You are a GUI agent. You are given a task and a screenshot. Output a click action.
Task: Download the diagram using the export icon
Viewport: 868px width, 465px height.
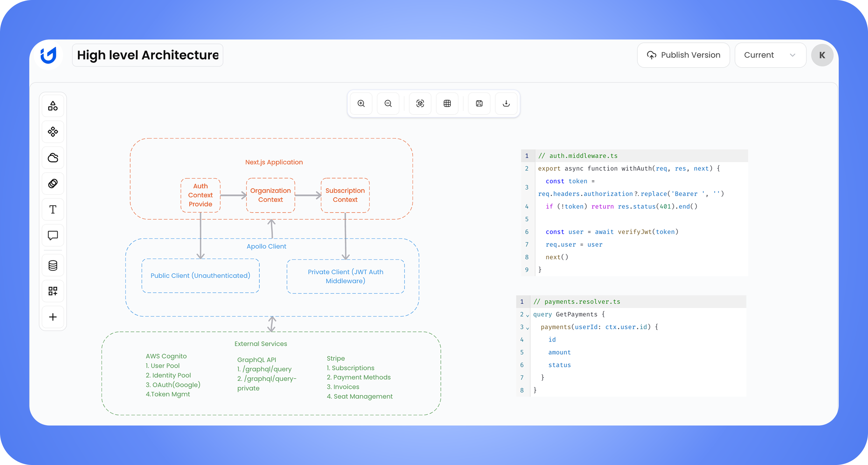click(x=506, y=104)
